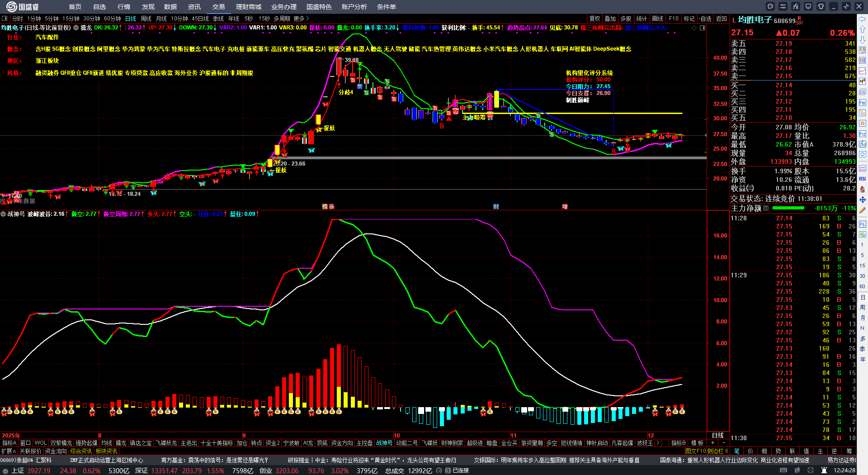Click the RSI indicator sidebar icon
Screen dimensions: 868x475
[x=863, y=179]
